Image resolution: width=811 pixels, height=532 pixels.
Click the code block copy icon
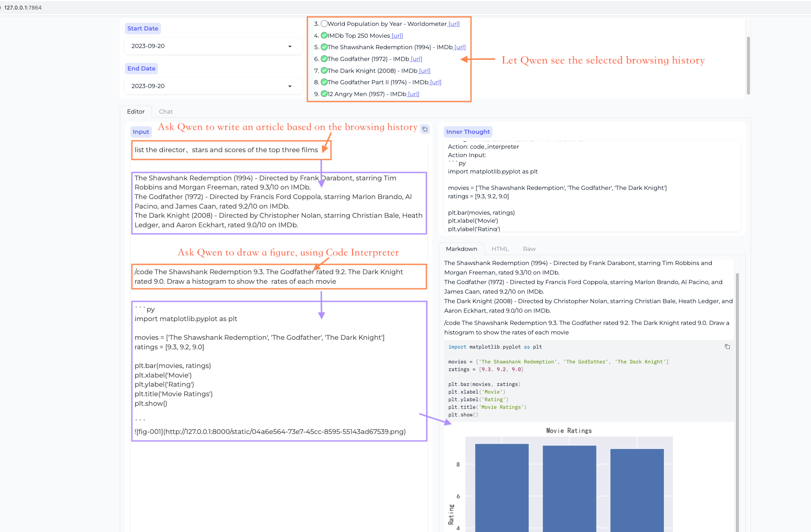pyautogui.click(x=727, y=347)
